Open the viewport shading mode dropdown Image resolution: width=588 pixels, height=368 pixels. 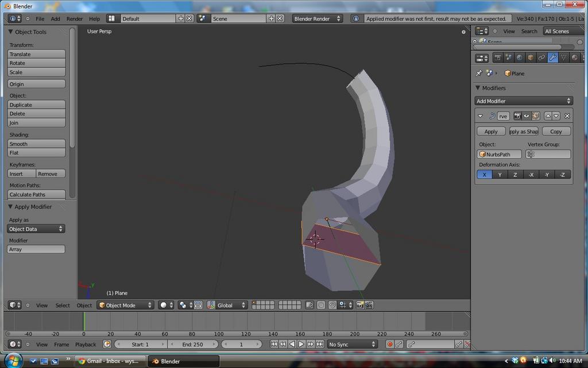(166, 305)
